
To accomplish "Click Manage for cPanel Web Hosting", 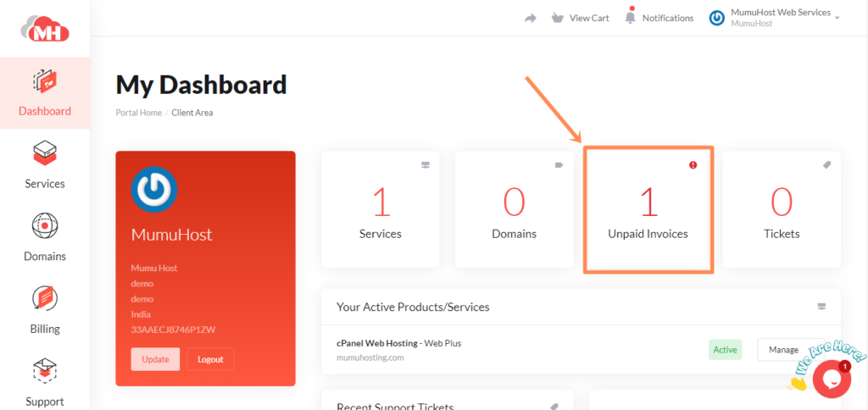I will click(x=783, y=350).
